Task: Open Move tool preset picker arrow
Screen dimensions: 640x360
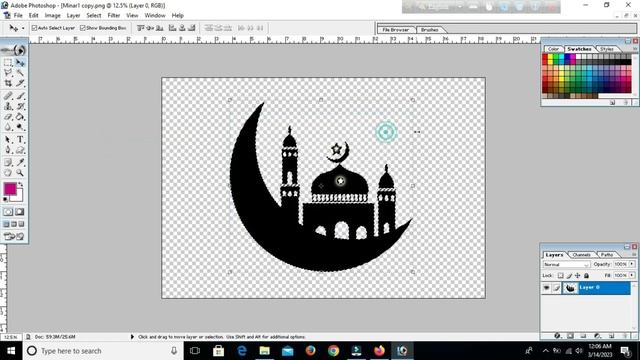Action: (x=23, y=28)
